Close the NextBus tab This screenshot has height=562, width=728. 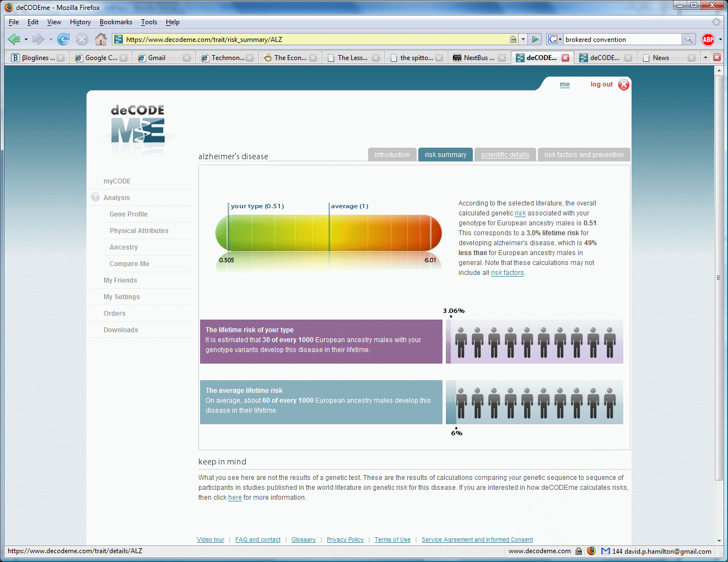tap(502, 58)
